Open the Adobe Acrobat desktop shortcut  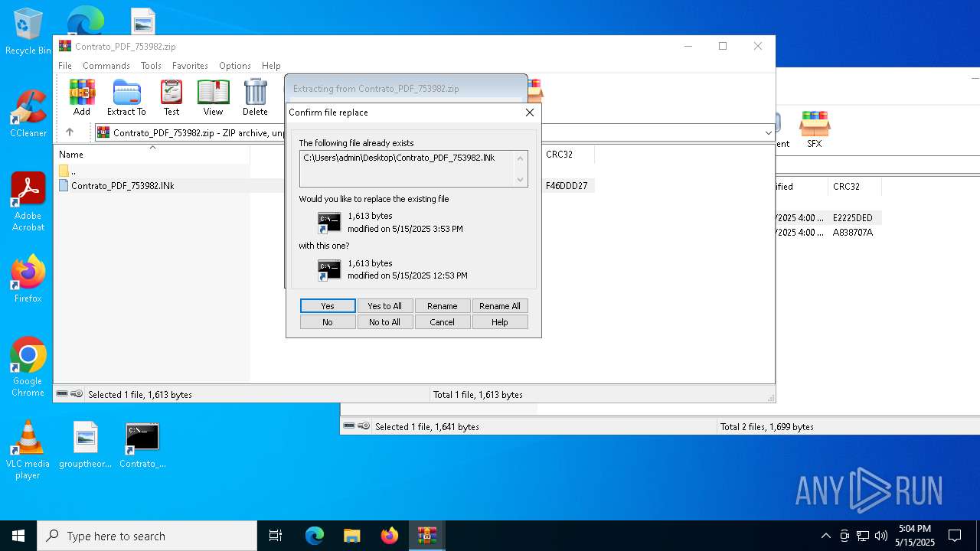pyautogui.click(x=28, y=202)
